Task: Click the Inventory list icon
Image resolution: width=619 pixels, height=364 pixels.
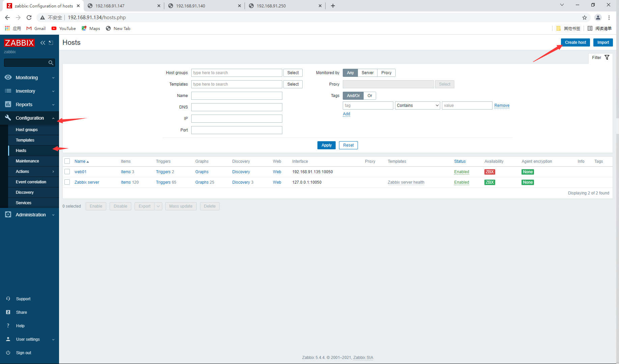Action: tap(8, 91)
